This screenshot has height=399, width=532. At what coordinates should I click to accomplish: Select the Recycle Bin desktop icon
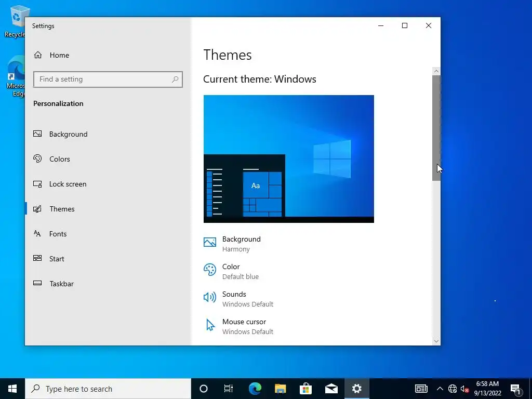tap(15, 21)
